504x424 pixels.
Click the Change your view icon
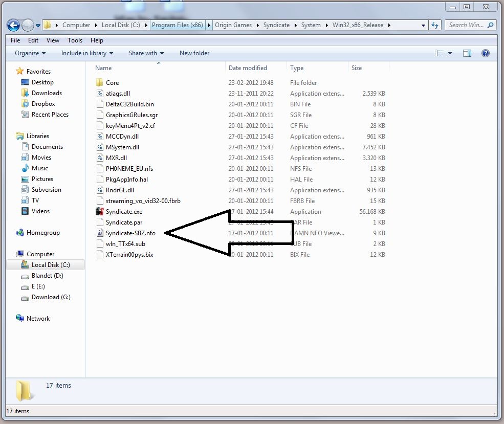(439, 53)
